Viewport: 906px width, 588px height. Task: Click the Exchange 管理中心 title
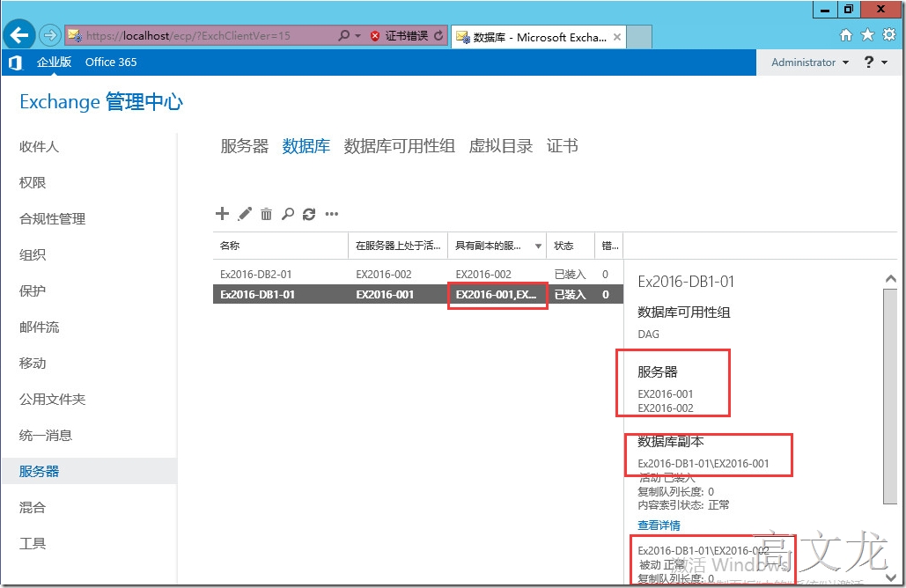[101, 101]
